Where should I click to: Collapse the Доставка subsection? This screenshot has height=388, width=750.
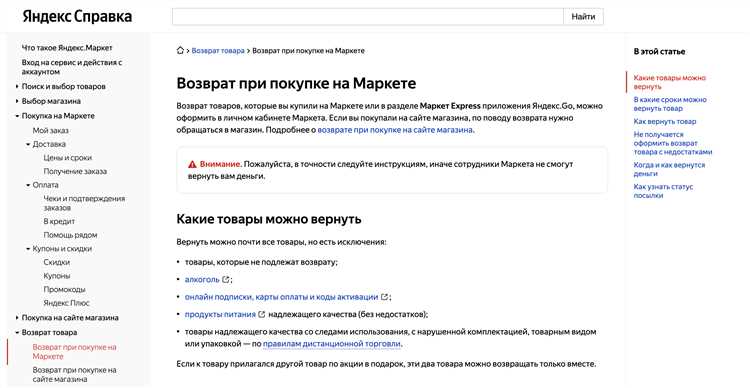28,144
